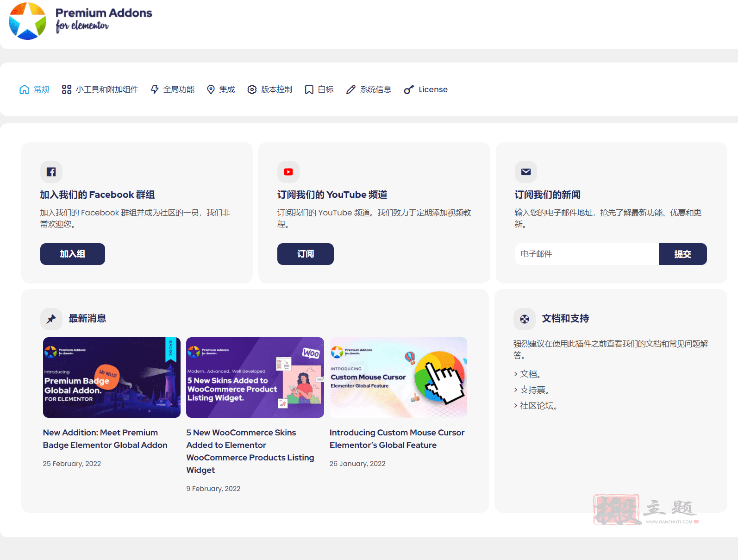Open the 小工具和附加组件 tab
This screenshot has width=738, height=560.
(100, 89)
